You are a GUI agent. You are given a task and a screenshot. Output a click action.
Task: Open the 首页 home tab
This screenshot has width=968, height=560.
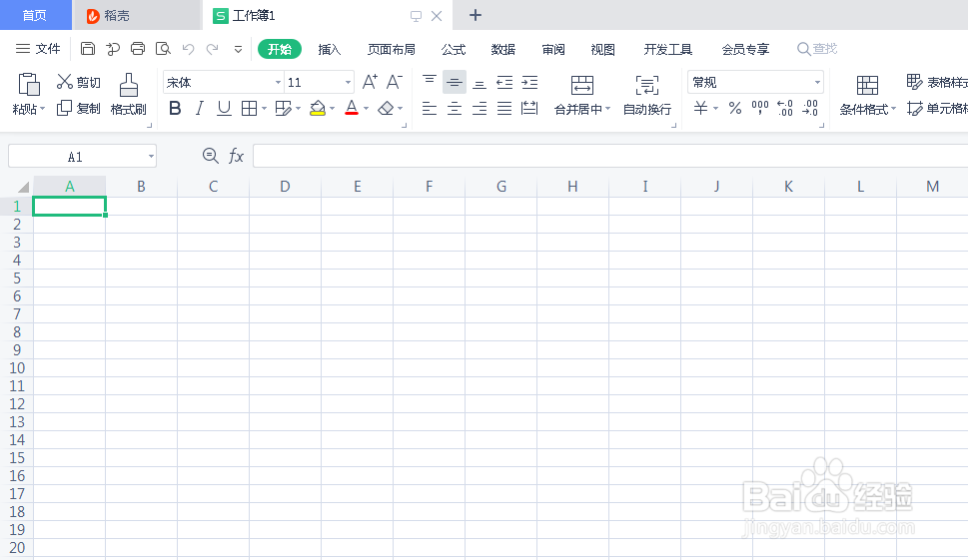coord(35,15)
